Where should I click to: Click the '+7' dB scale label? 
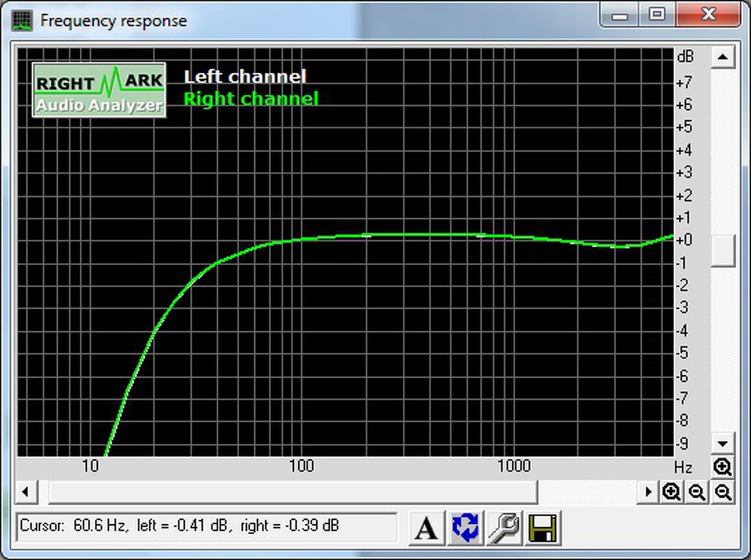pos(684,83)
